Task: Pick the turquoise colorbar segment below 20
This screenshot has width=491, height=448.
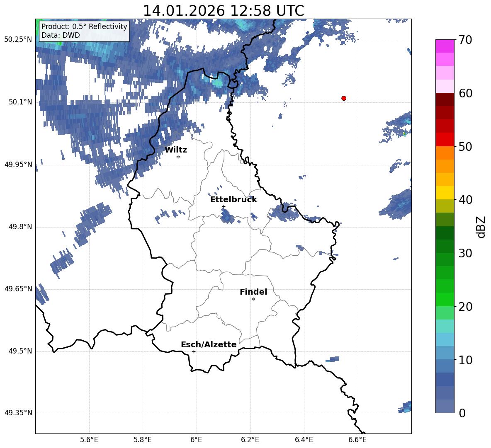Action: pos(445,326)
